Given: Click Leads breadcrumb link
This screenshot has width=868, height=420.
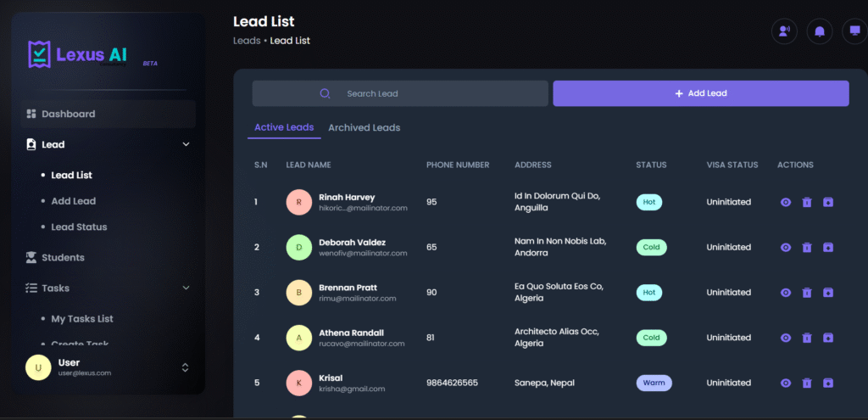Looking at the screenshot, I should click(247, 41).
